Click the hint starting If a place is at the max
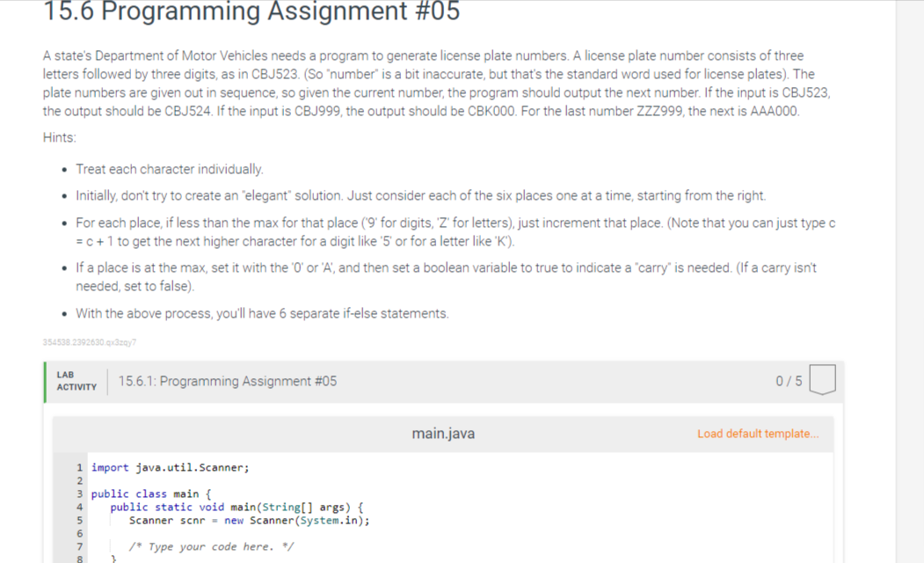Image resolution: width=924 pixels, height=563 pixels. (446, 277)
